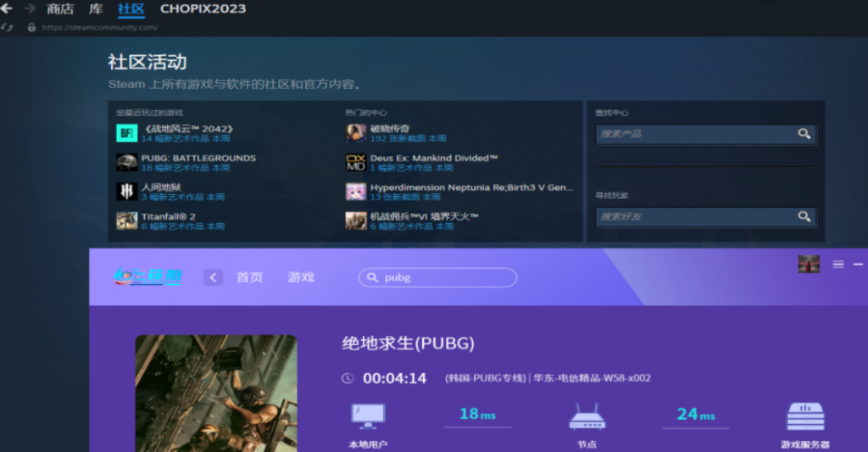Click the 18 ms latency value
Screen dimensions: 868x452
pyautogui.click(x=477, y=414)
